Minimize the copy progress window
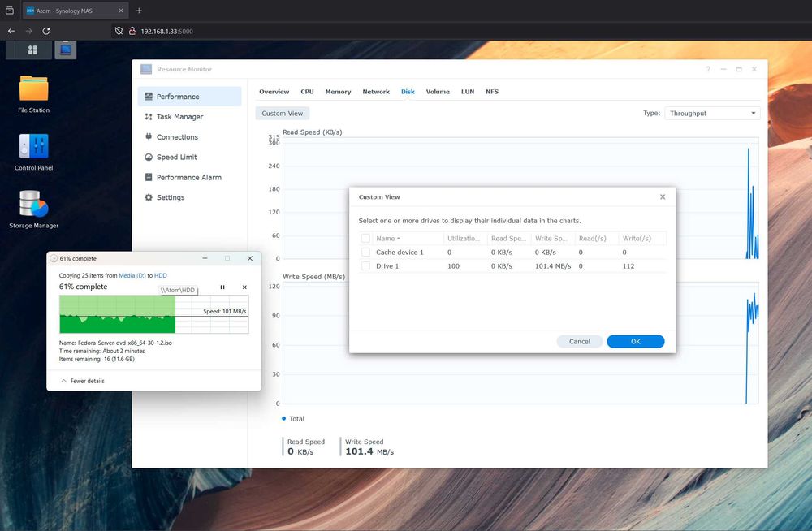 pyautogui.click(x=205, y=258)
